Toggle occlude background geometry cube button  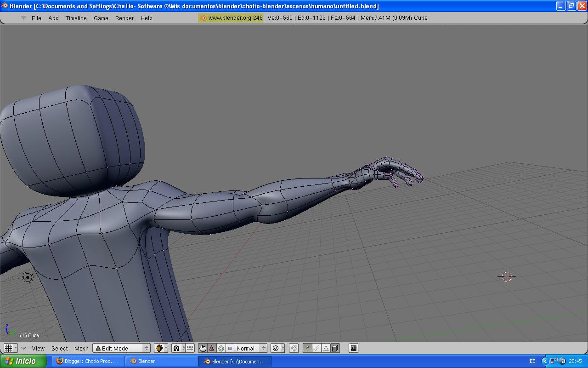point(335,348)
